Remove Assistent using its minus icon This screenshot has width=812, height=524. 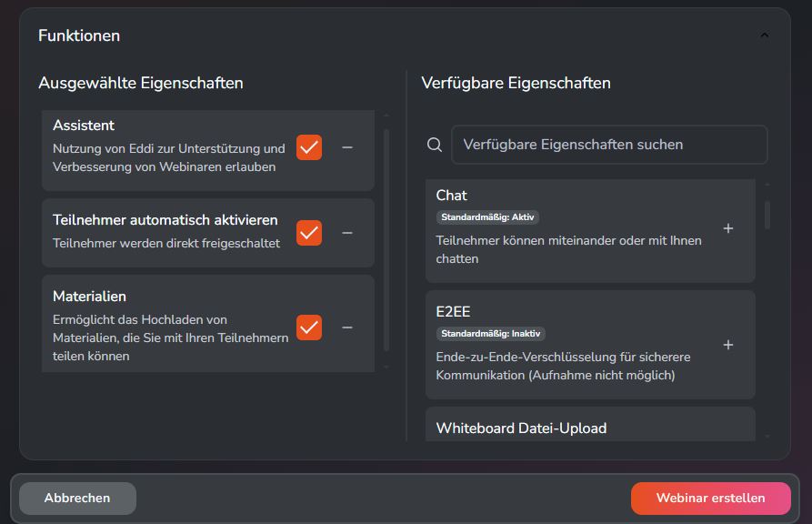pyautogui.click(x=346, y=145)
